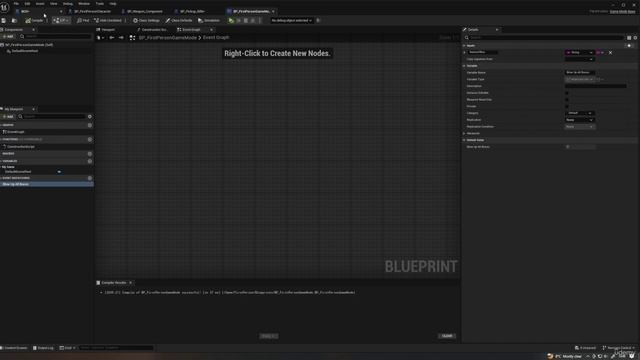Screen dimensions: 640x360
Task: Toggle Hide Unrelated nodes
Action: tap(108, 20)
